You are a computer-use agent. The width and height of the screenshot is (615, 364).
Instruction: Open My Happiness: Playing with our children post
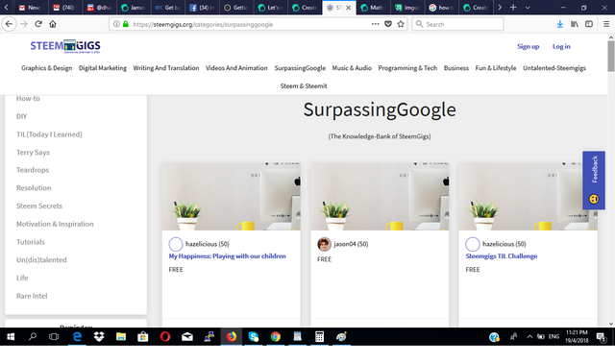(227, 255)
